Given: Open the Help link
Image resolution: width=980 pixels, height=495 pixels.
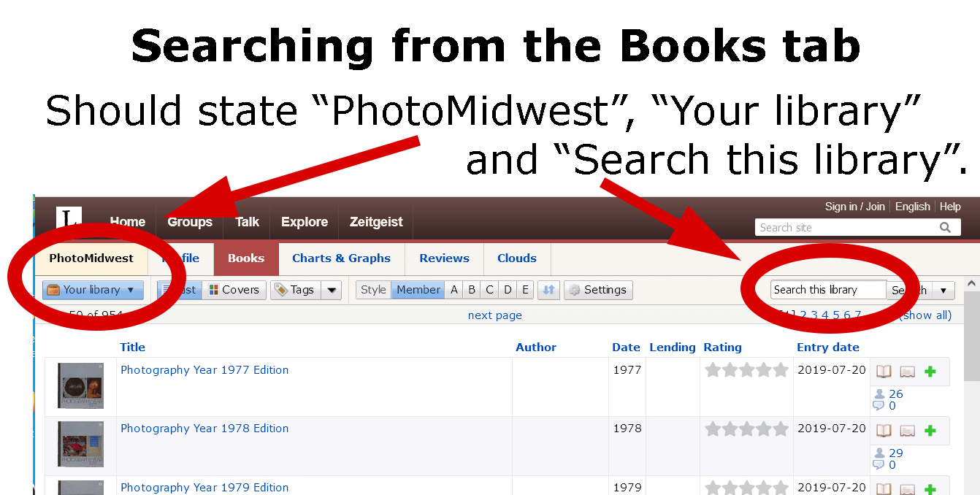Looking at the screenshot, I should [x=950, y=207].
